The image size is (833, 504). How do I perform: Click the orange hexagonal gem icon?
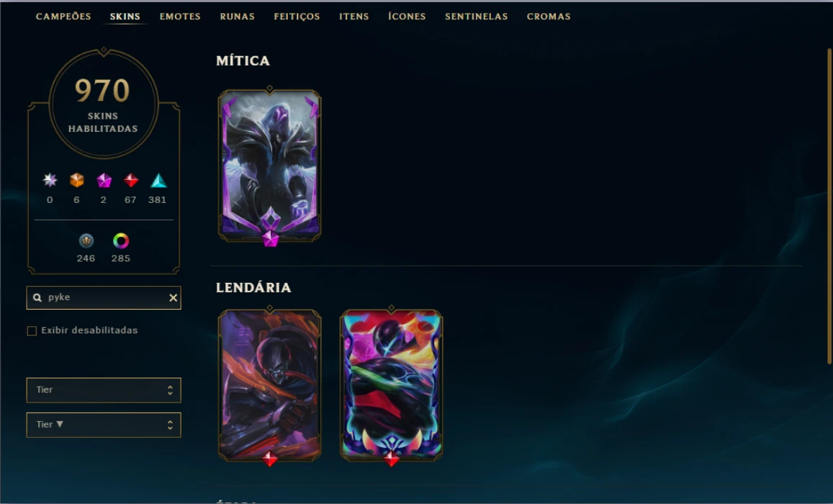(77, 181)
